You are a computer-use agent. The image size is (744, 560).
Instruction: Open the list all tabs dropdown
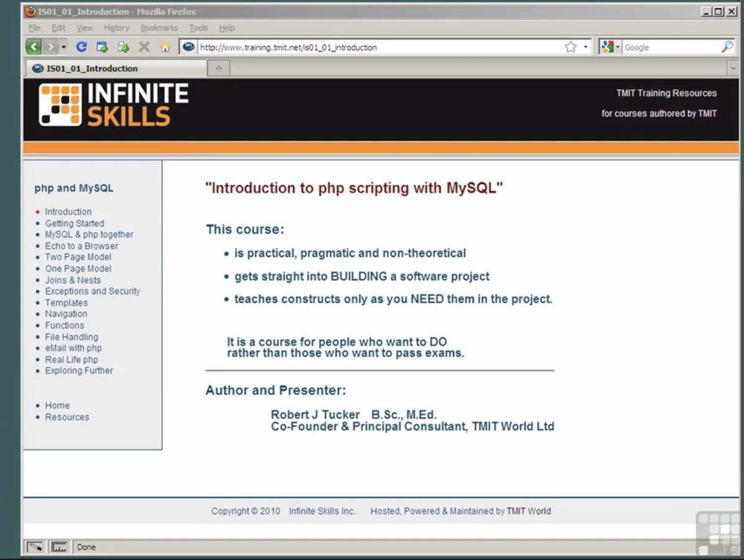(x=732, y=68)
